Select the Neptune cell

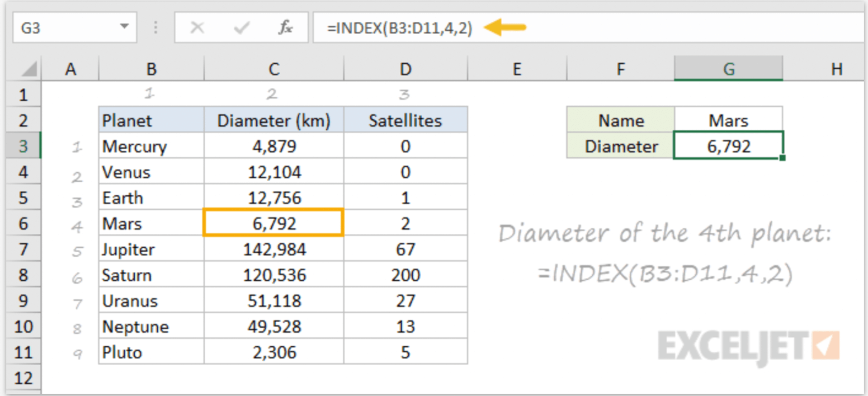[x=152, y=327]
